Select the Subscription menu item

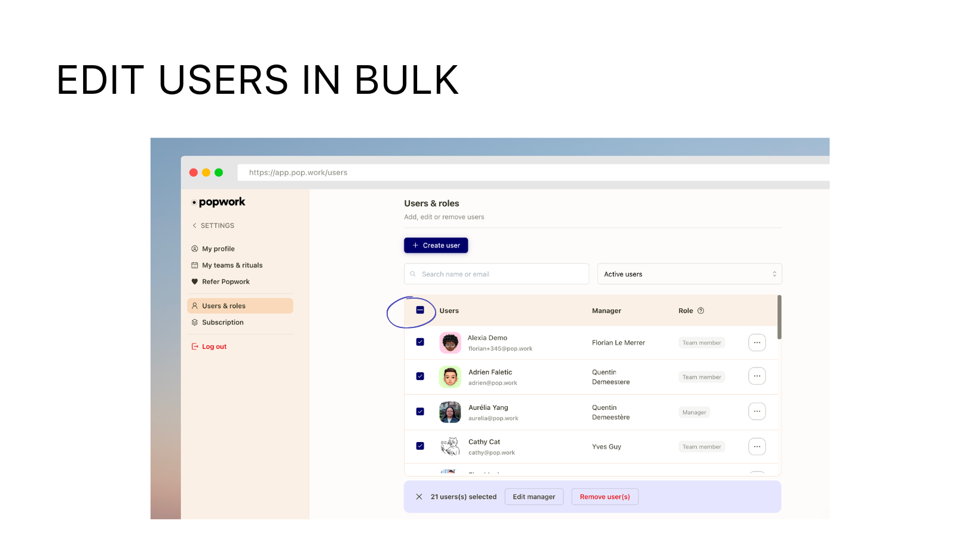pyautogui.click(x=223, y=322)
